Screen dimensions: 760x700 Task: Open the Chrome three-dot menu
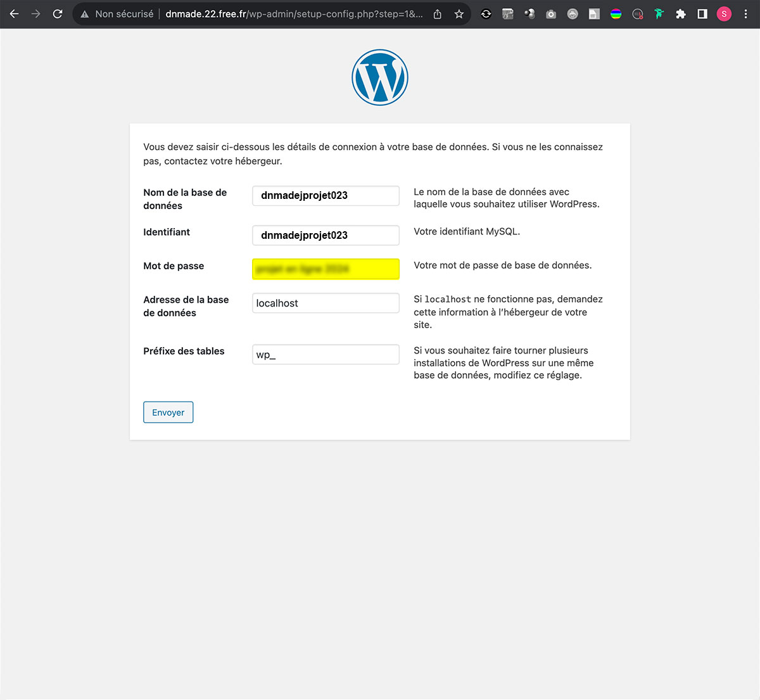745,14
